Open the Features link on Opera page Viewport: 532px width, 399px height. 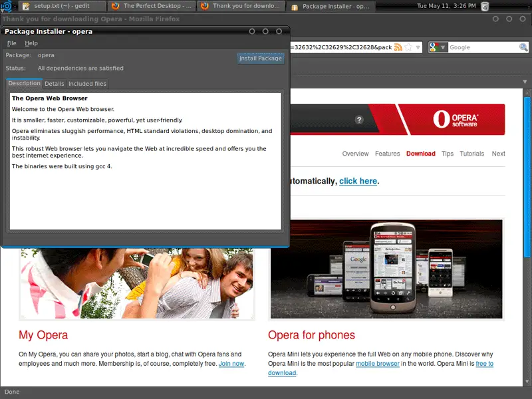388,154
